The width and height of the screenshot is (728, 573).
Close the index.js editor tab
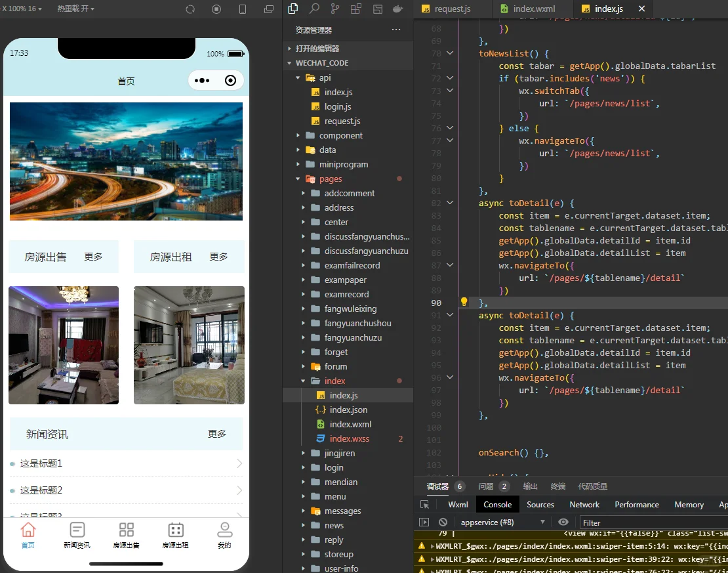(x=641, y=9)
